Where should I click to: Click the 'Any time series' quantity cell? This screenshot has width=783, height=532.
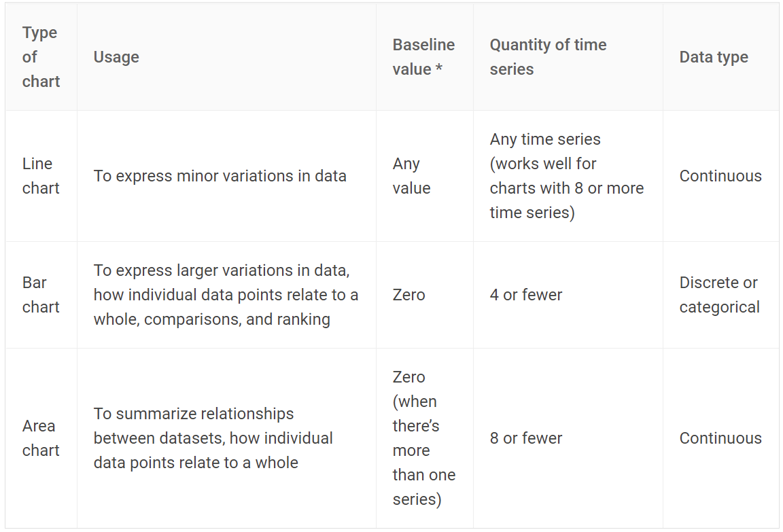568,176
